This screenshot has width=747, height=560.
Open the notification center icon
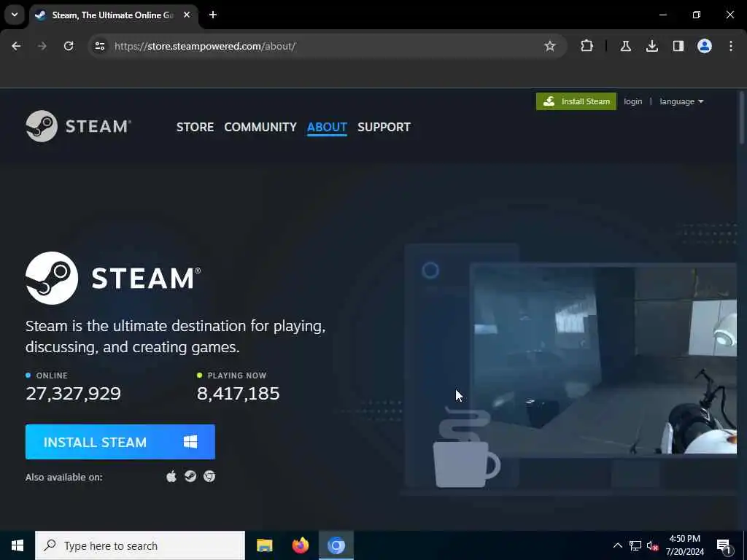click(x=724, y=545)
